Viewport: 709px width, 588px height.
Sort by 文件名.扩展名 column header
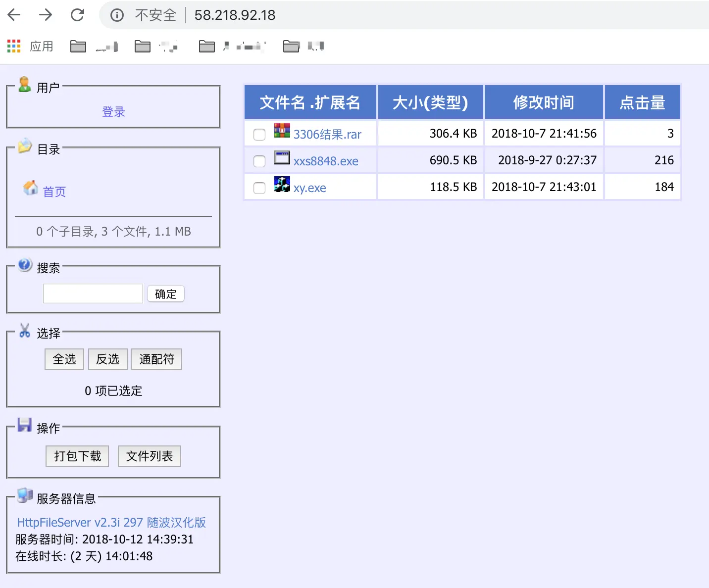pyautogui.click(x=310, y=102)
